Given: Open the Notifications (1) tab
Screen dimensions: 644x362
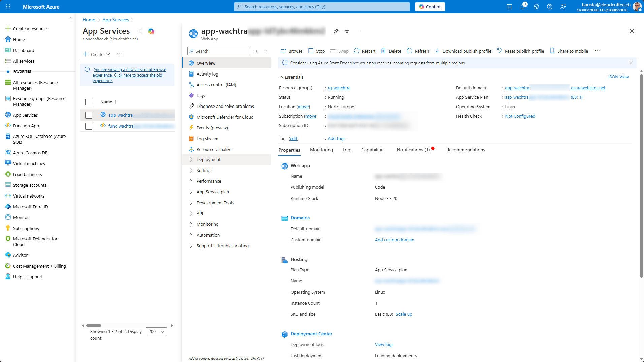Looking at the screenshot, I should [x=413, y=150].
